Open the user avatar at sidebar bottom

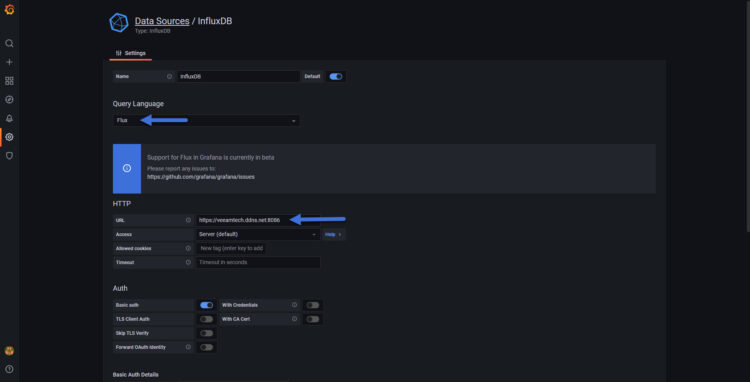pos(9,350)
